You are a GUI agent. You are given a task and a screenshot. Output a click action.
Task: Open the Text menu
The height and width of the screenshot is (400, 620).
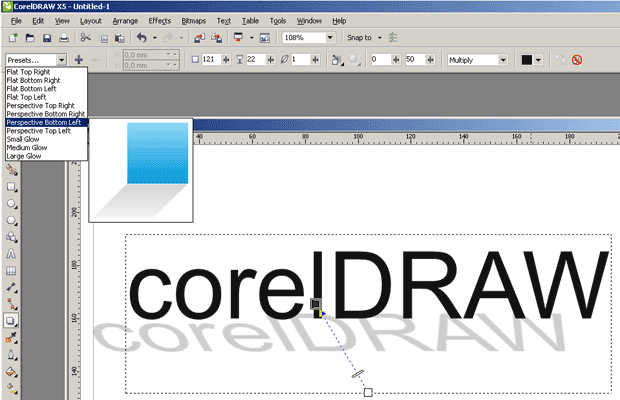(x=223, y=21)
